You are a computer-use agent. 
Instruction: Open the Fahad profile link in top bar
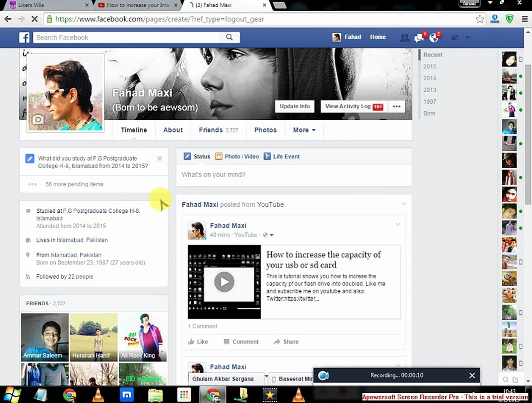tap(347, 37)
